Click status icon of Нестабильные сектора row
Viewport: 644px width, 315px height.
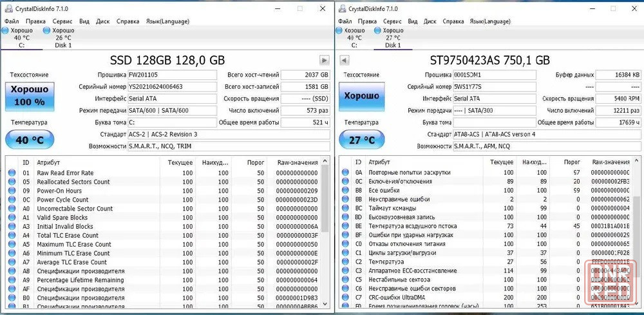click(x=345, y=280)
